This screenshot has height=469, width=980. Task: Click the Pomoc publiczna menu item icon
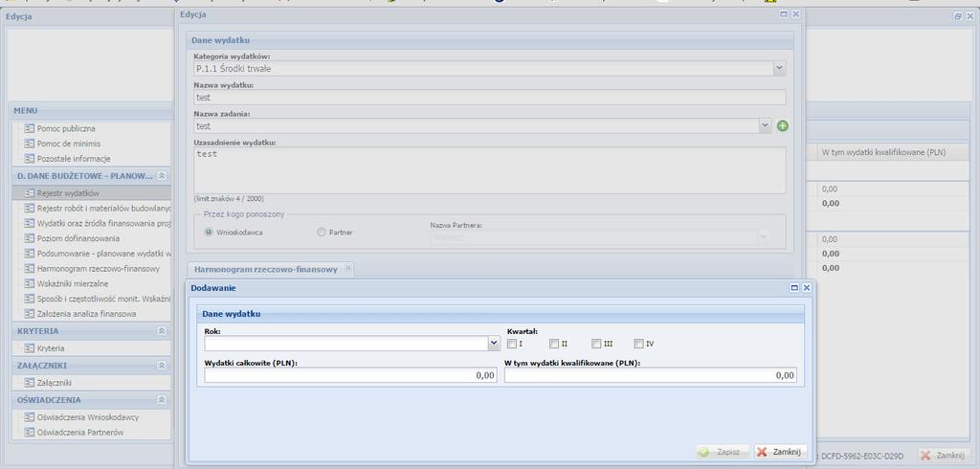pos(29,128)
